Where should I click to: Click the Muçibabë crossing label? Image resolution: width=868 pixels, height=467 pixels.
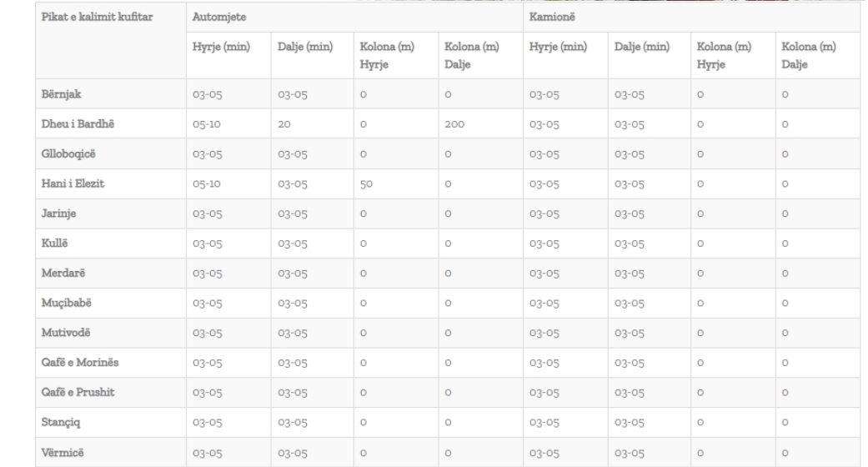(x=67, y=303)
